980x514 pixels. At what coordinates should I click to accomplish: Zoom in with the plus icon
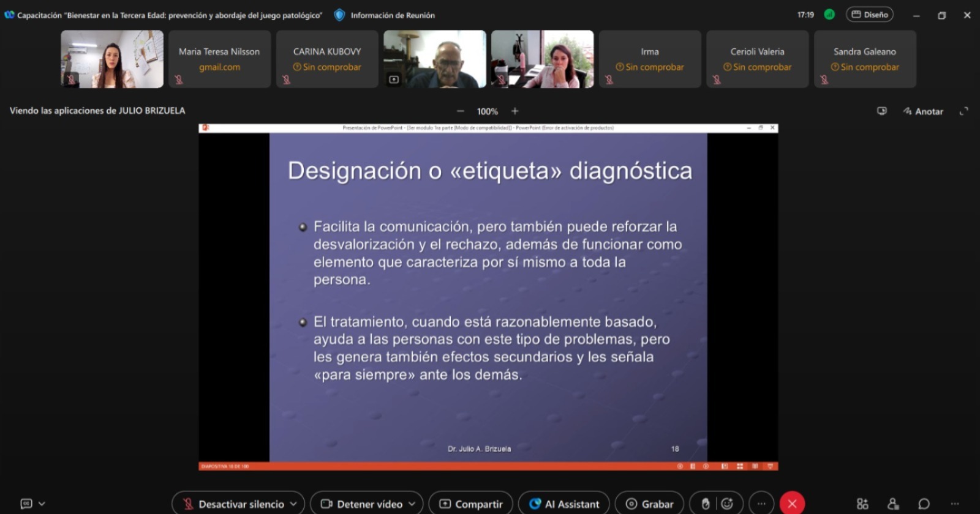[514, 111]
